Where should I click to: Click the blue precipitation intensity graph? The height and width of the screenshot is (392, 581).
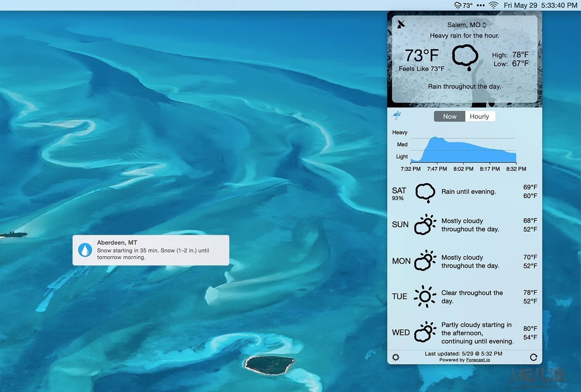[x=463, y=150]
